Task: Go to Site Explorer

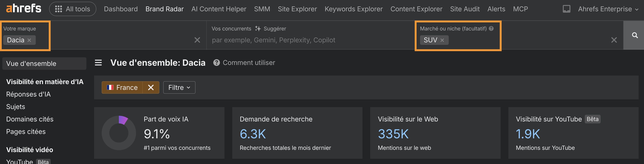Action: point(297,9)
